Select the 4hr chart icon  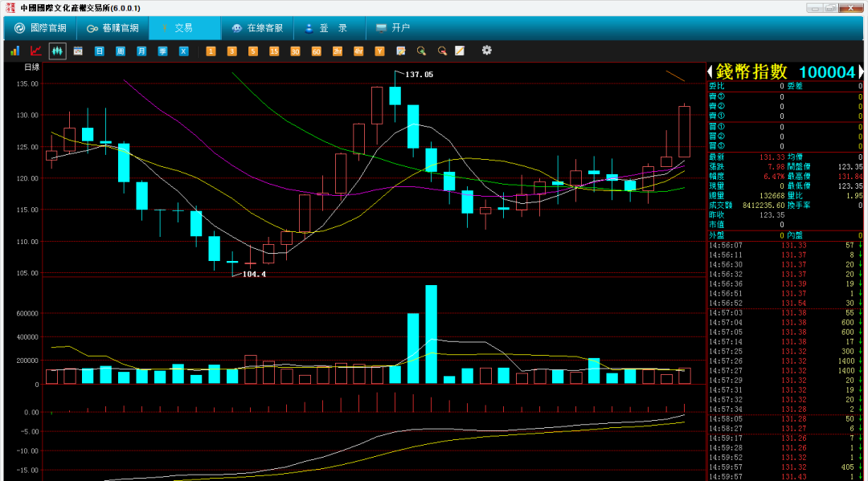(358, 51)
